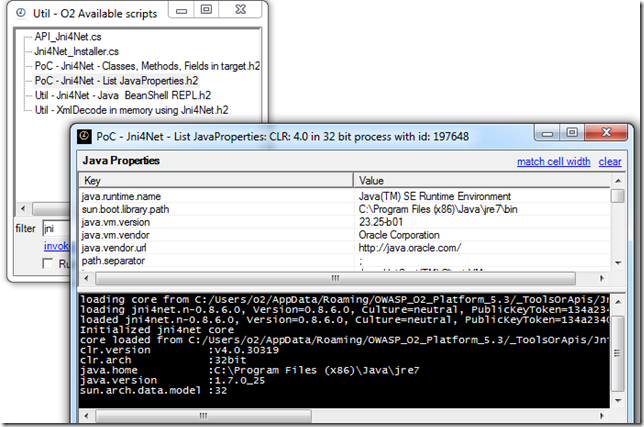Toggle the checkbox below the invoke link
This screenshot has width=644, height=427.
point(48,263)
